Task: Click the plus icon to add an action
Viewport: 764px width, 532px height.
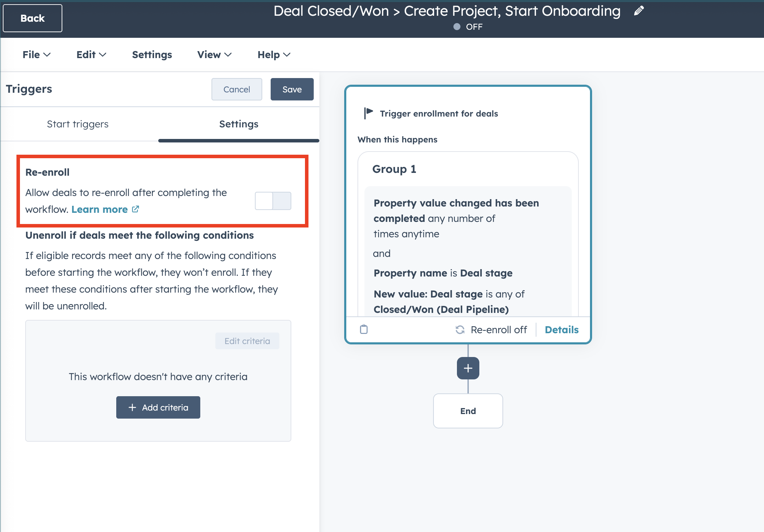Action: [x=468, y=368]
